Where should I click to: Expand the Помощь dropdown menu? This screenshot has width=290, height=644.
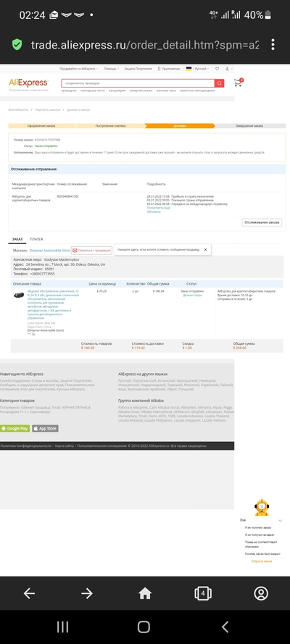[x=111, y=69]
